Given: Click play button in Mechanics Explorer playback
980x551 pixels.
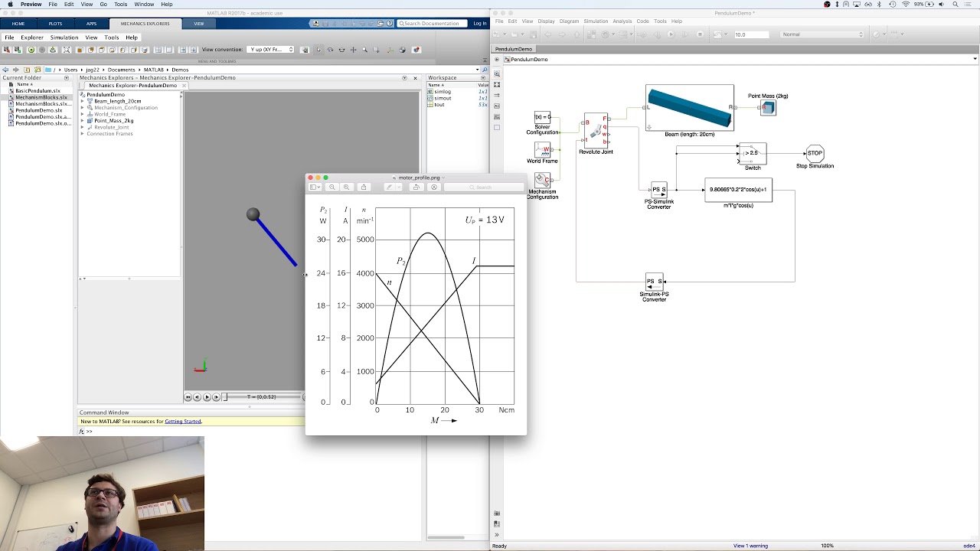Looking at the screenshot, I should click(x=207, y=397).
